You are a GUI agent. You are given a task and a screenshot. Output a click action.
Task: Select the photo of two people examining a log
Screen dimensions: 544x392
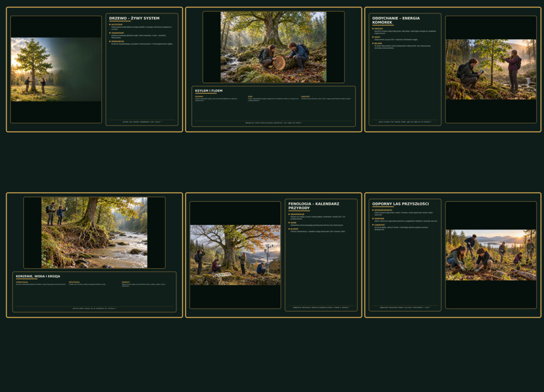click(x=273, y=47)
